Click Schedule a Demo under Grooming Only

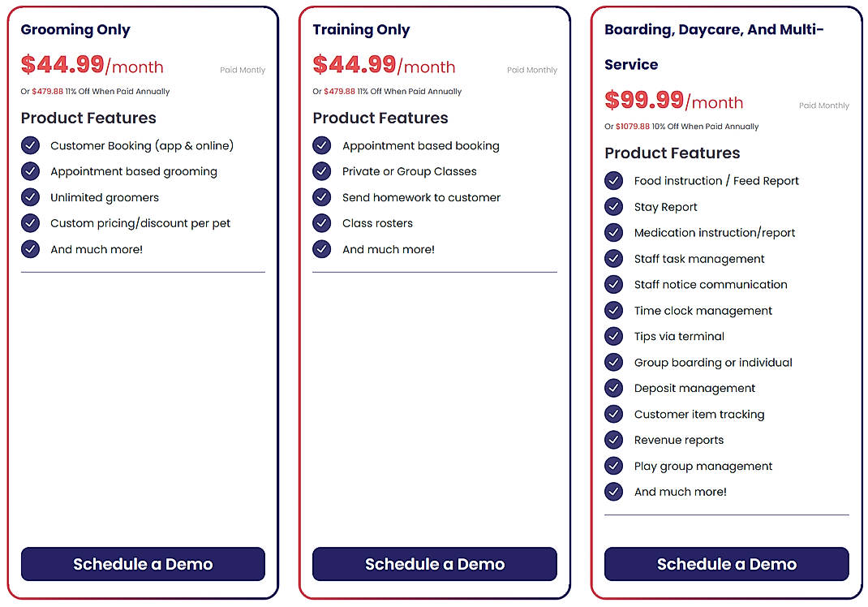click(143, 564)
